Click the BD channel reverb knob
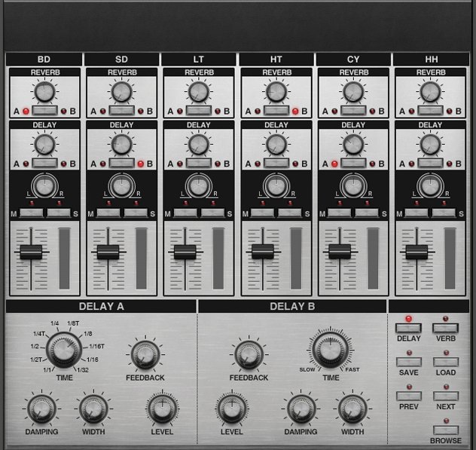Screen dimensions: 476x450 [44, 92]
